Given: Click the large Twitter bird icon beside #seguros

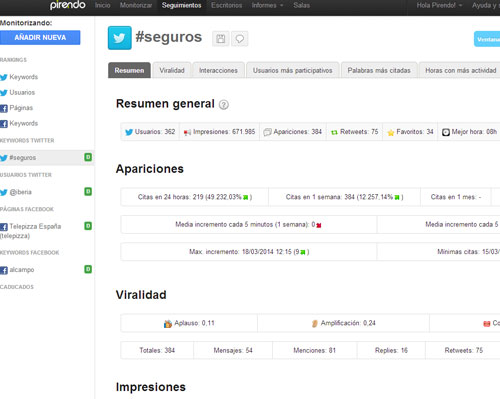Looking at the screenshot, I should click(120, 38).
